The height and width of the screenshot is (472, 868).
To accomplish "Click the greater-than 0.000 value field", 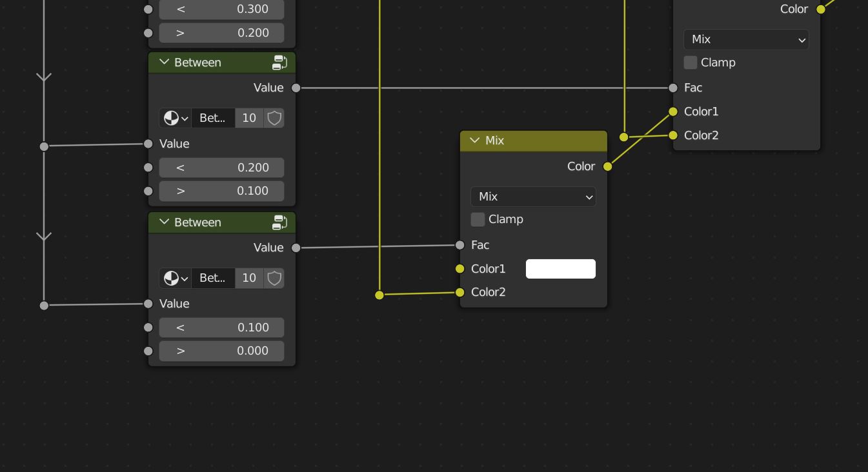I will coord(221,351).
